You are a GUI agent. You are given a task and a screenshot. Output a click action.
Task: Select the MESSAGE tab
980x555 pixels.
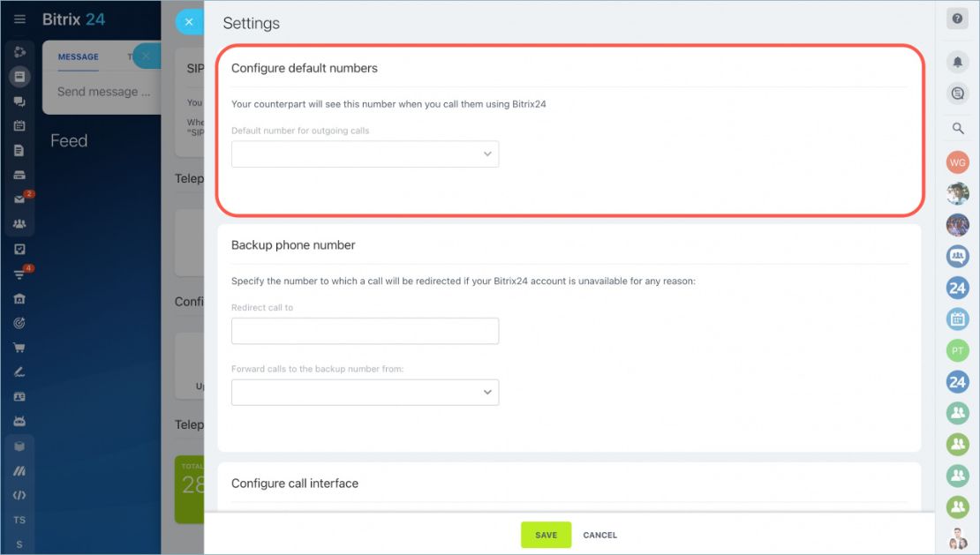pyautogui.click(x=78, y=56)
